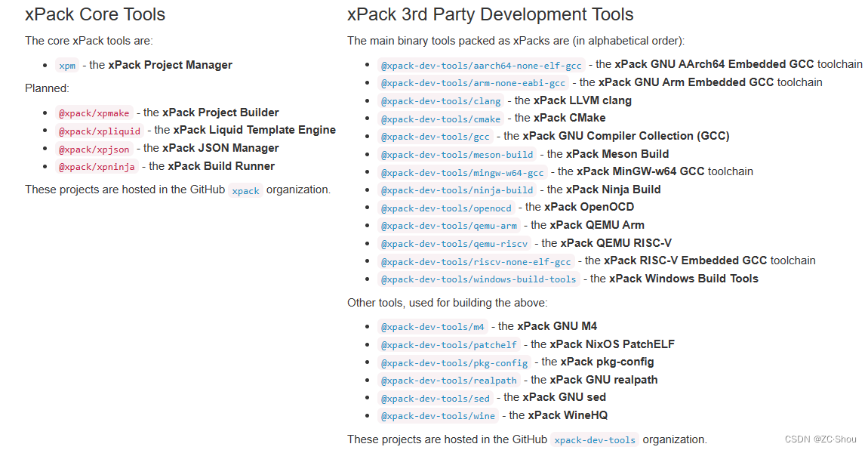Open the pkg-config package link
Screen dimensions: 868x450
[454, 363]
